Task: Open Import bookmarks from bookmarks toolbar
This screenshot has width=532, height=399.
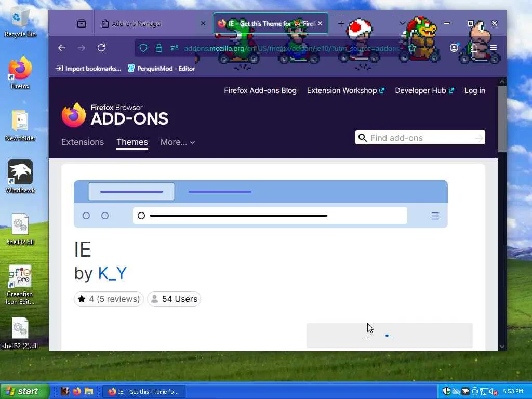Action: point(88,69)
